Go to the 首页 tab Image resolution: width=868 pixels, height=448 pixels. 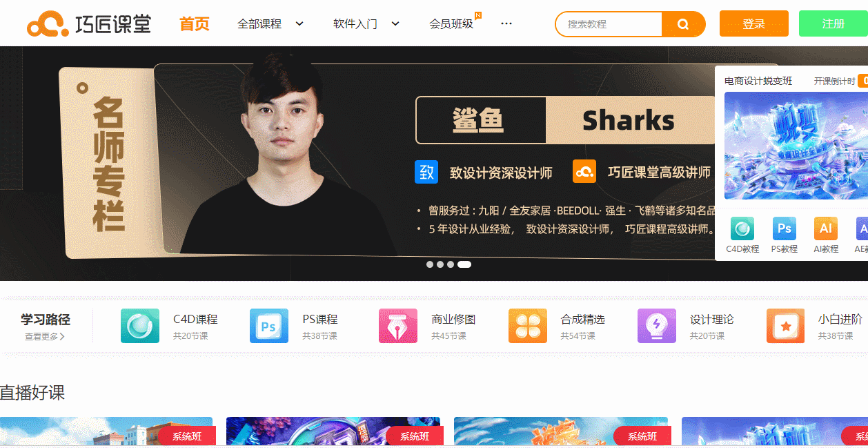195,23
